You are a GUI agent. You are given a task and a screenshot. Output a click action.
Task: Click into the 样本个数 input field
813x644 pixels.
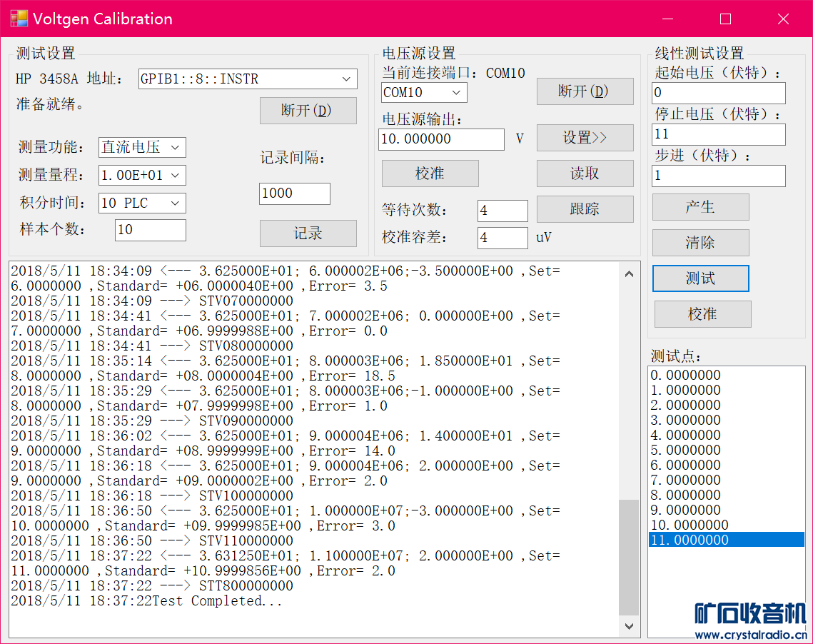[x=150, y=230]
